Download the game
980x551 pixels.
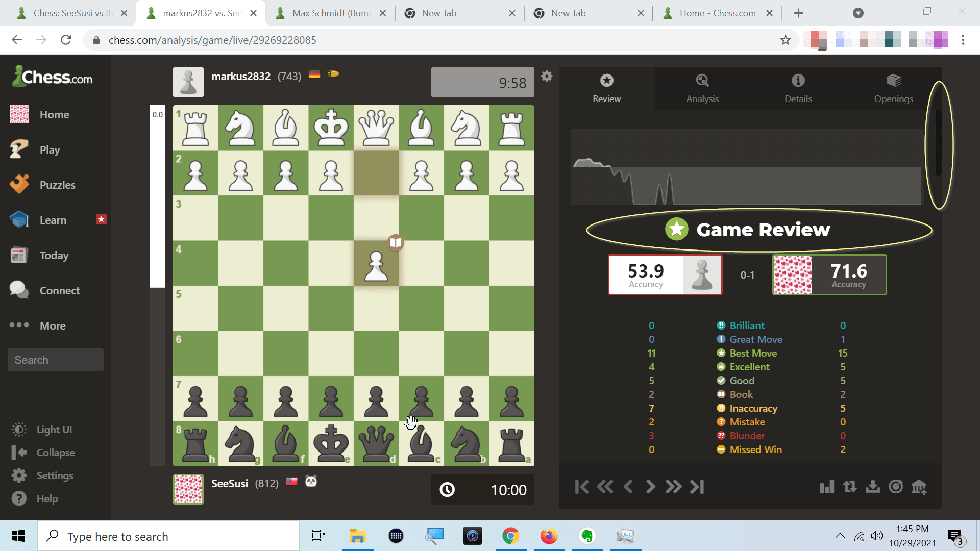coord(873,487)
